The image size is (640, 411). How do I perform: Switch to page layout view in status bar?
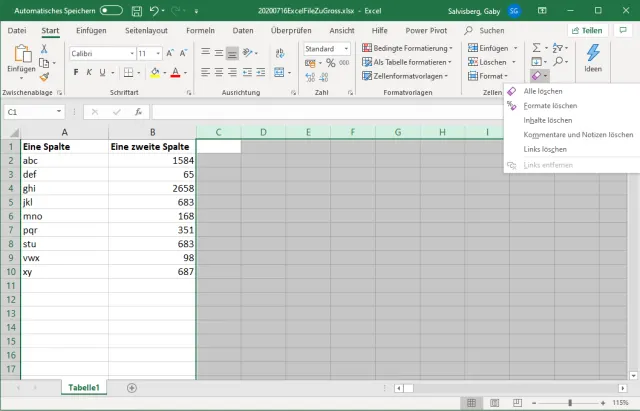pos(493,403)
